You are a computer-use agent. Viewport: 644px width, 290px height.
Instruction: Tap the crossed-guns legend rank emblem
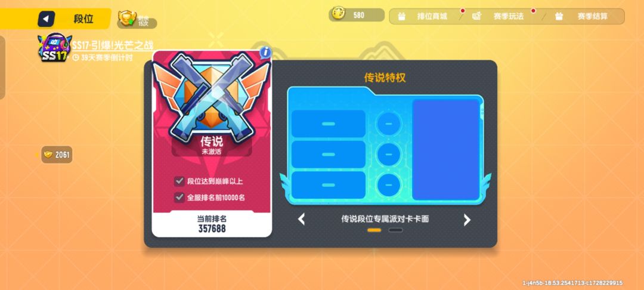(x=212, y=97)
